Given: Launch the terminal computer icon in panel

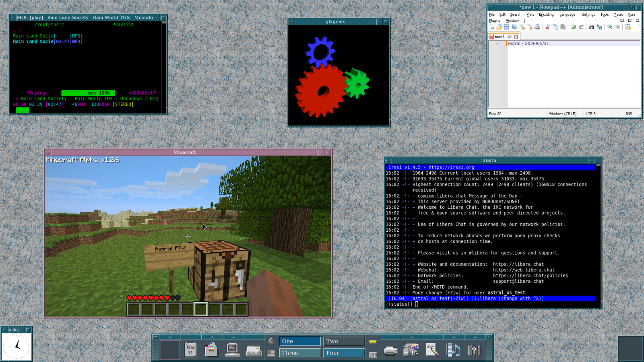Looking at the screenshot, I should pos(233,350).
